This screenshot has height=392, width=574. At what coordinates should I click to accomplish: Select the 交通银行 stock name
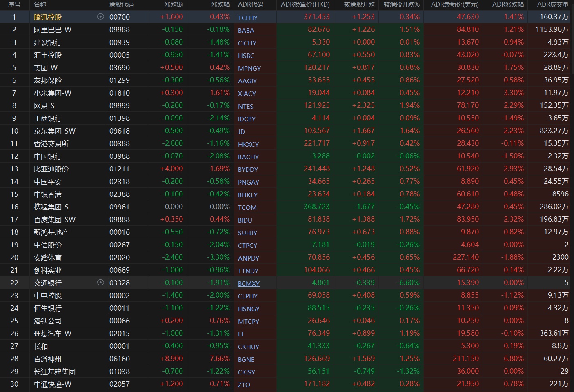(x=48, y=283)
